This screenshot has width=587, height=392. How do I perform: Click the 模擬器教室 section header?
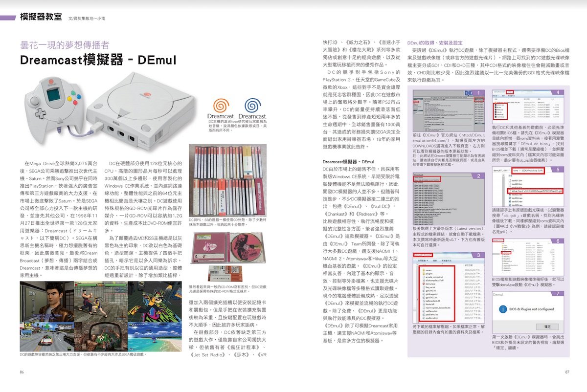41,18
